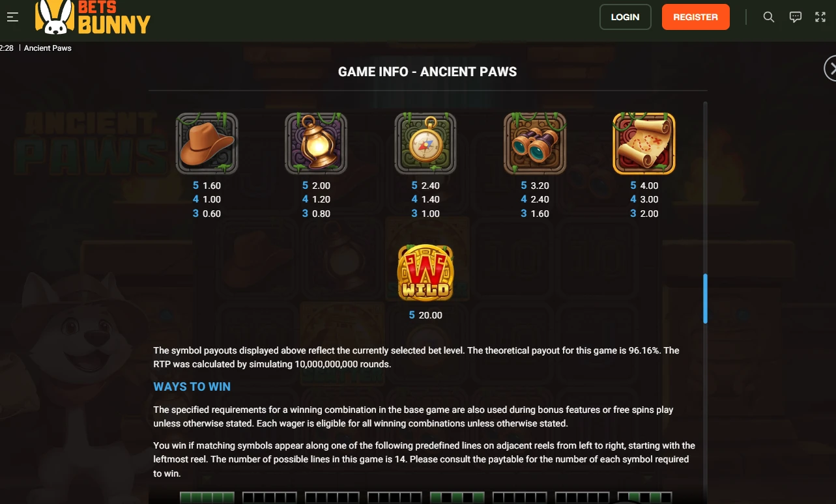Screen dimensions: 836x504
Task: Toggle fullscreen mode icon
Action: point(820,17)
